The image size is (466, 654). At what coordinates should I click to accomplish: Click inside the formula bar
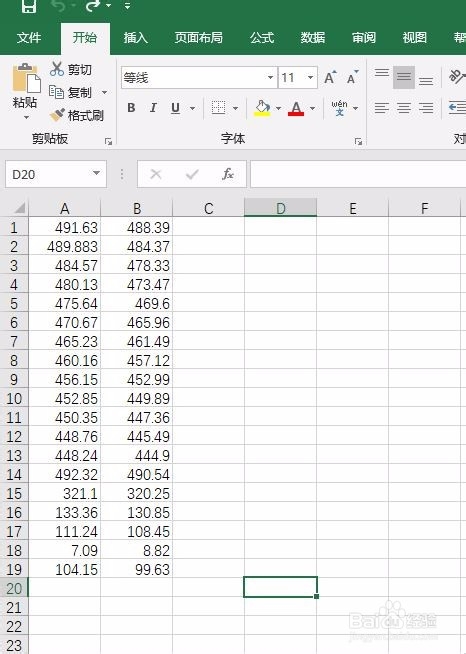coord(358,174)
